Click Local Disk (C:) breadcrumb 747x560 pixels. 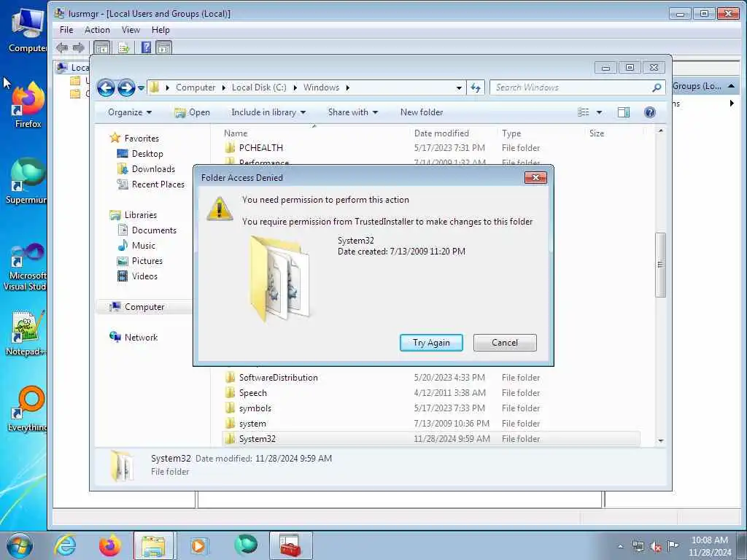(x=259, y=87)
